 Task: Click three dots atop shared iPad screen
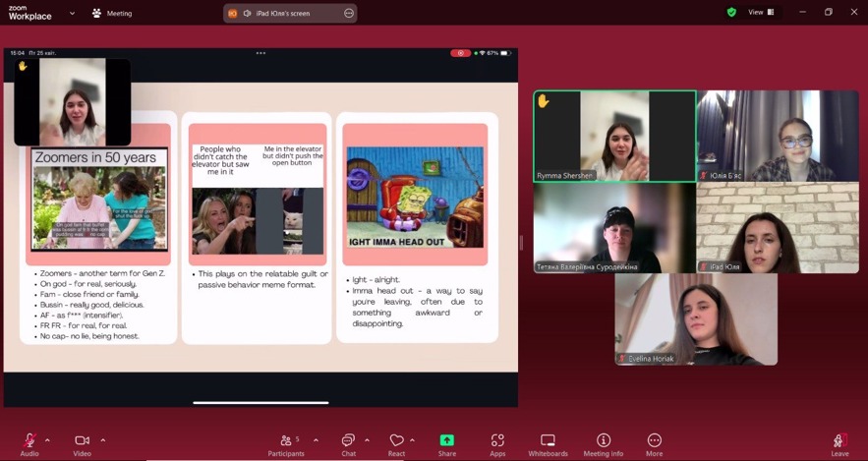(x=260, y=53)
